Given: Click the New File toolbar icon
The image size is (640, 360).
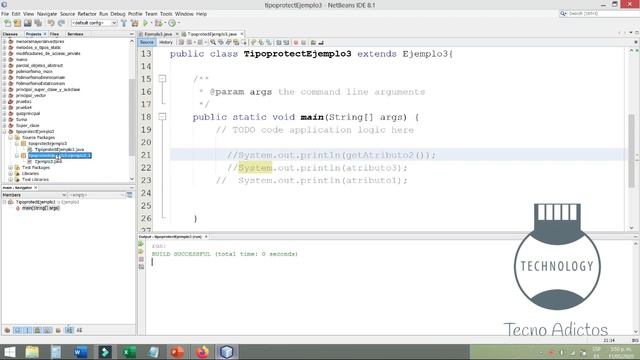Looking at the screenshot, I should pyautogui.click(x=7, y=23).
